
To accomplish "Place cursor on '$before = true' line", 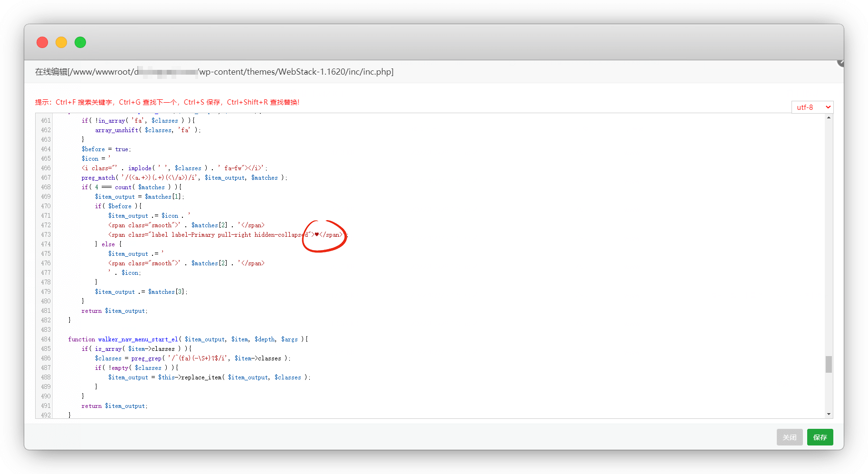I will 106,149.
